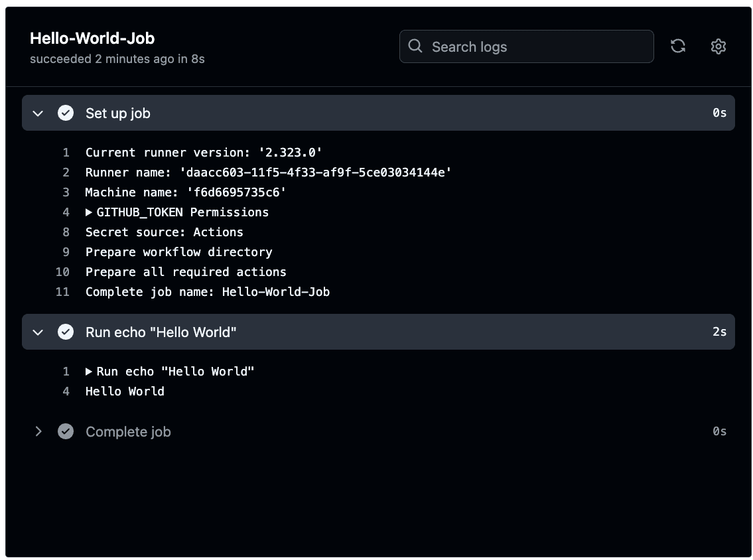
Task: Select the Hello World output line
Action: pos(125,391)
